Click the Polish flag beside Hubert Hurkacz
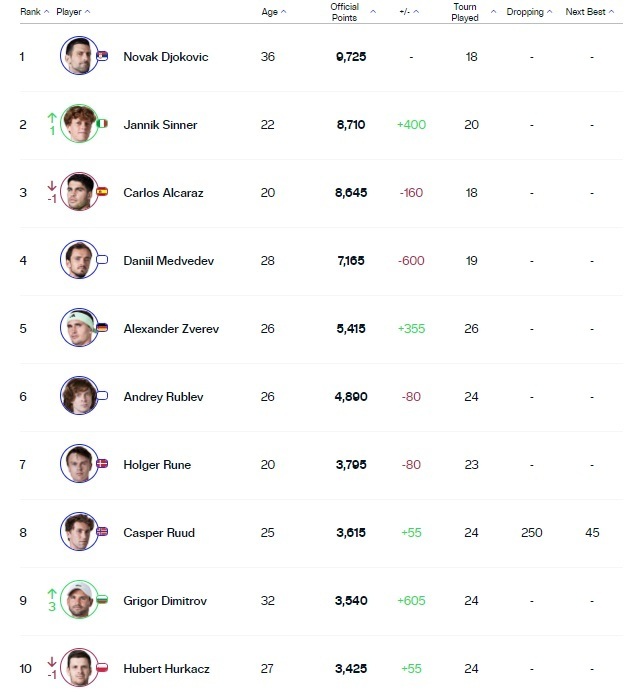This screenshot has height=697, width=629. point(102,668)
